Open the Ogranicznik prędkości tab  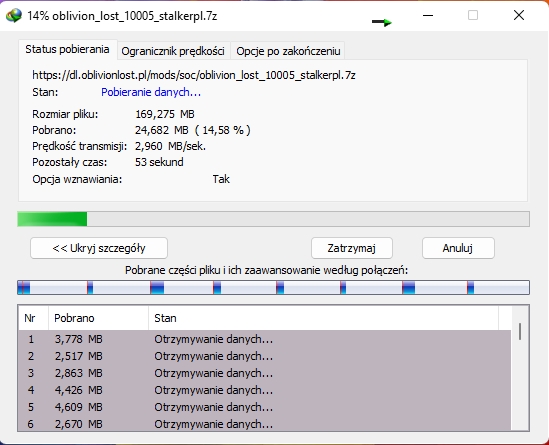(173, 51)
